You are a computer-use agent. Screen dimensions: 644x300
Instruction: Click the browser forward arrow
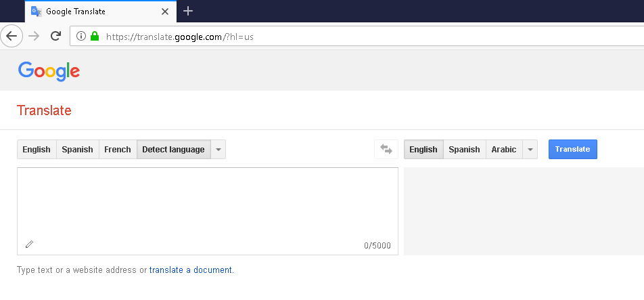(34, 36)
